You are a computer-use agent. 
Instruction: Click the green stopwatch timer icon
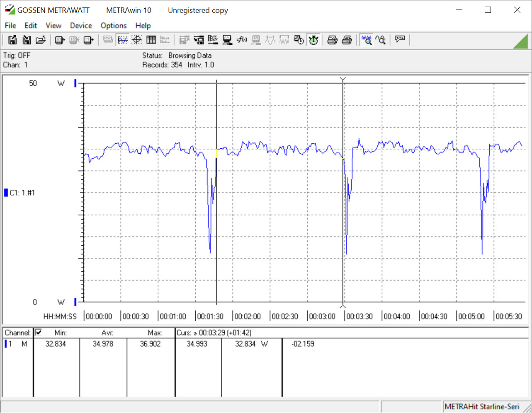[x=313, y=40]
